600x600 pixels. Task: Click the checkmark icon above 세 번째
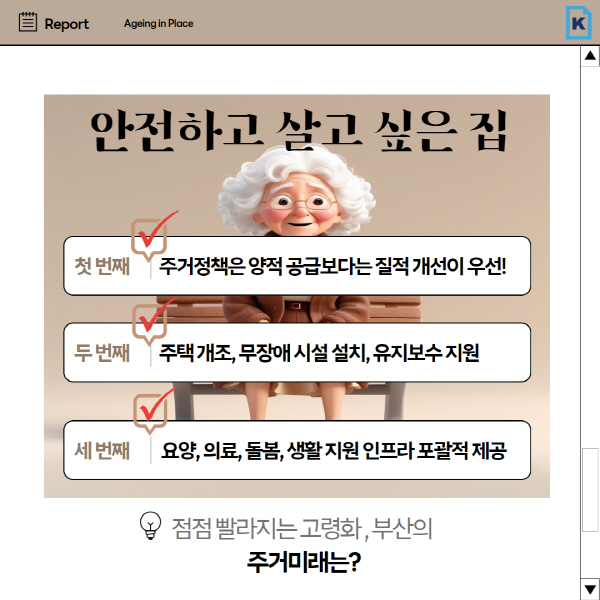[x=155, y=410]
